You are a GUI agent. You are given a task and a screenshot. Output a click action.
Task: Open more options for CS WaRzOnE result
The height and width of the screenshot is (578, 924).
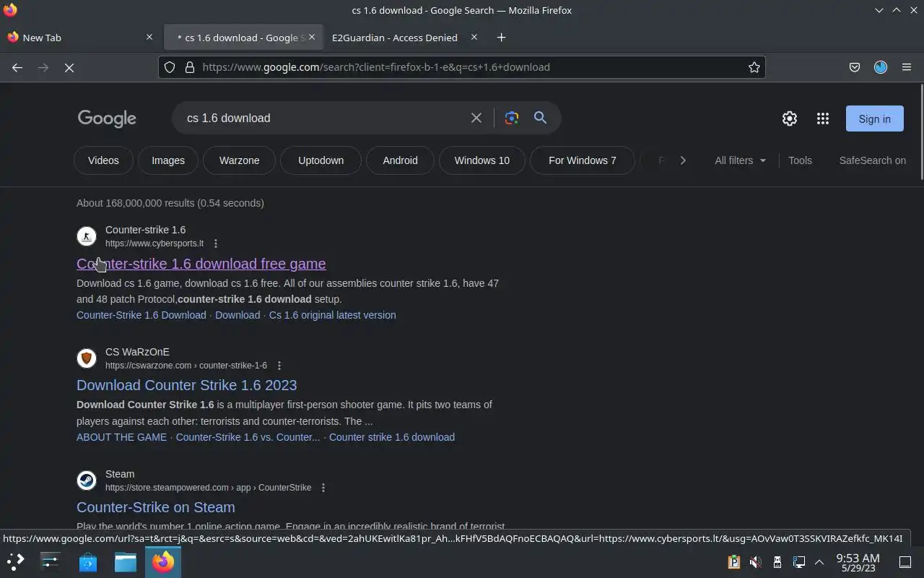click(279, 366)
